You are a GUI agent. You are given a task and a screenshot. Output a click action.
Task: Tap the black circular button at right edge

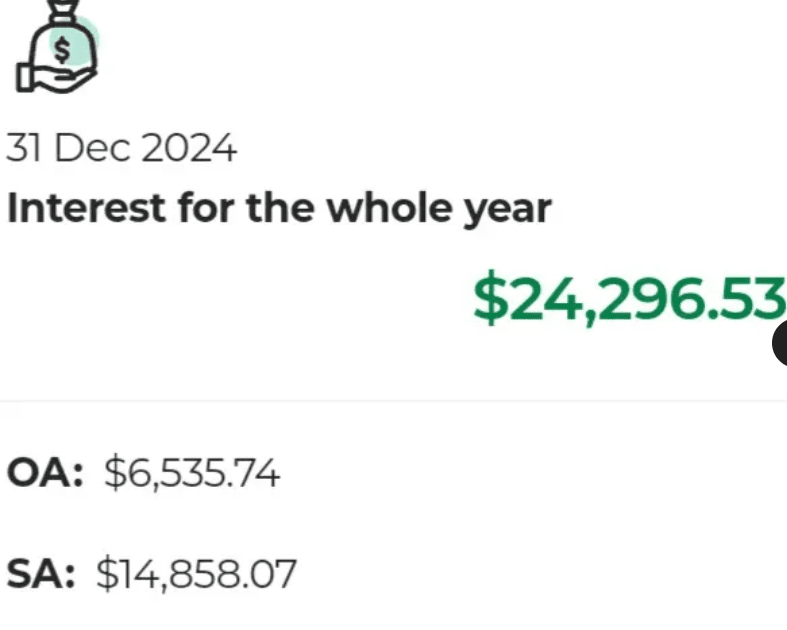coord(779,343)
